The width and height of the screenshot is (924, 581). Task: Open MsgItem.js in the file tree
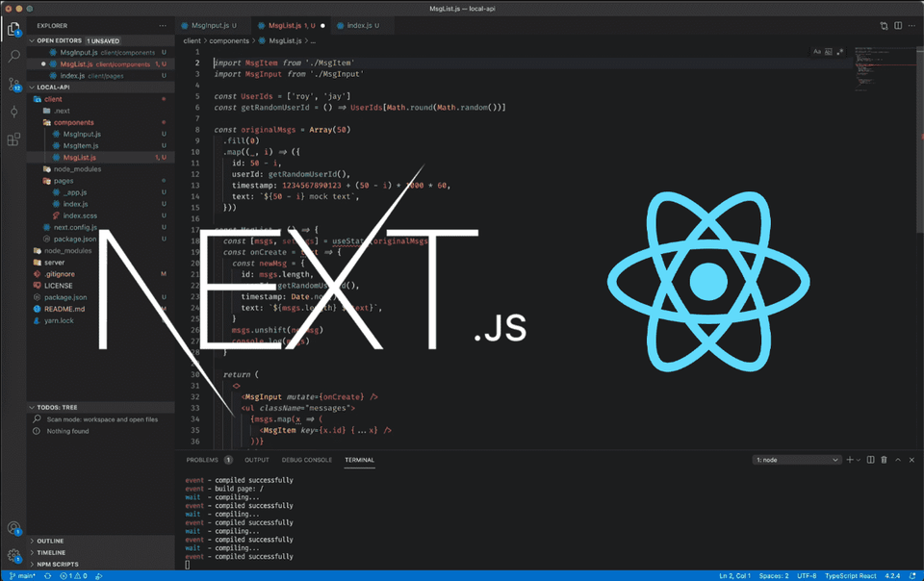[x=101, y=145]
